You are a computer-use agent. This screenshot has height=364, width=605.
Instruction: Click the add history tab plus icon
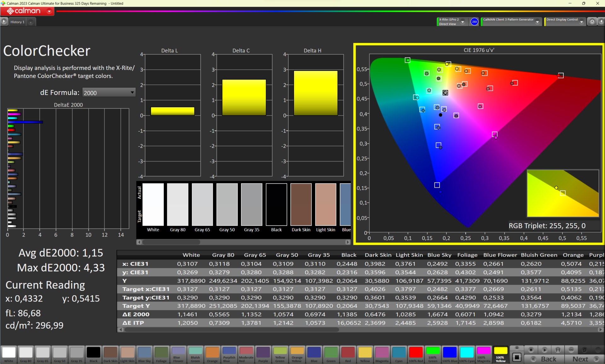click(31, 22)
